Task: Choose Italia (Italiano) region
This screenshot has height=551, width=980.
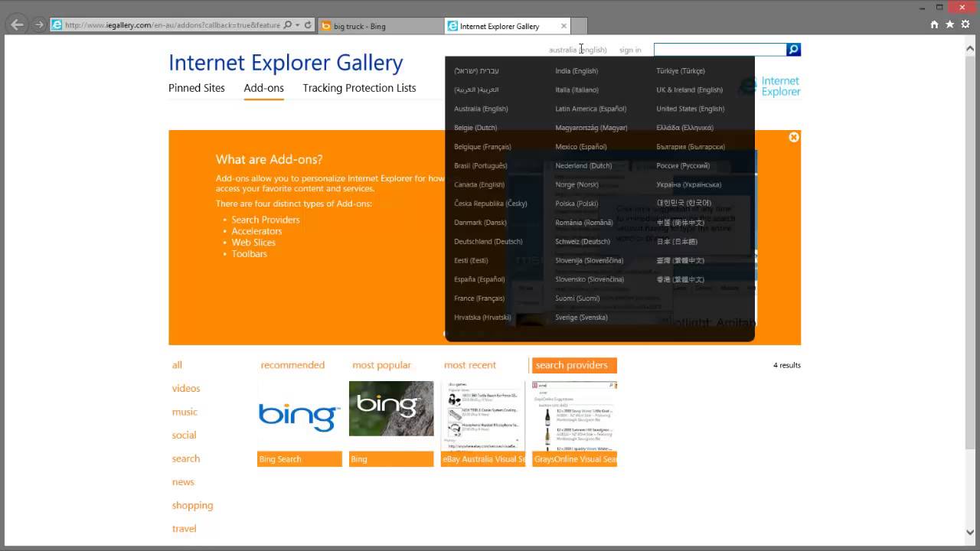Action: [577, 90]
